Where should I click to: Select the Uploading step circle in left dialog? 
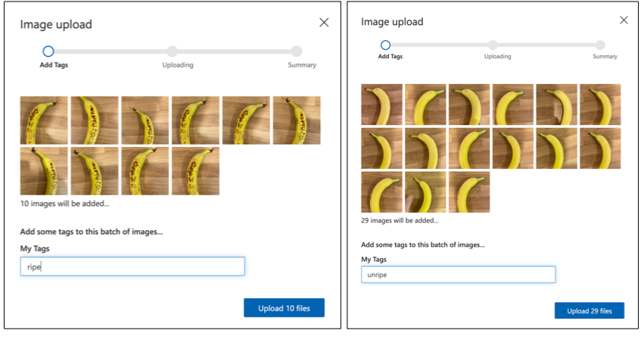click(x=173, y=51)
